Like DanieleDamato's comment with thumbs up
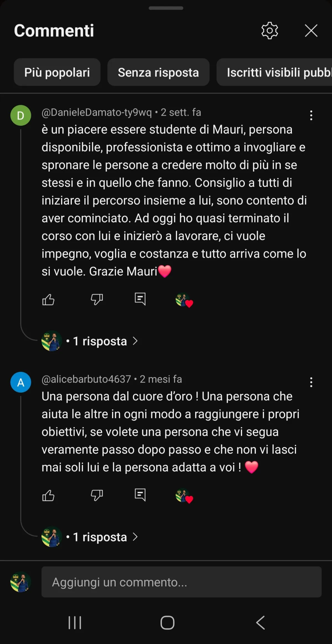Screen dimensions: 332x644 48,299
